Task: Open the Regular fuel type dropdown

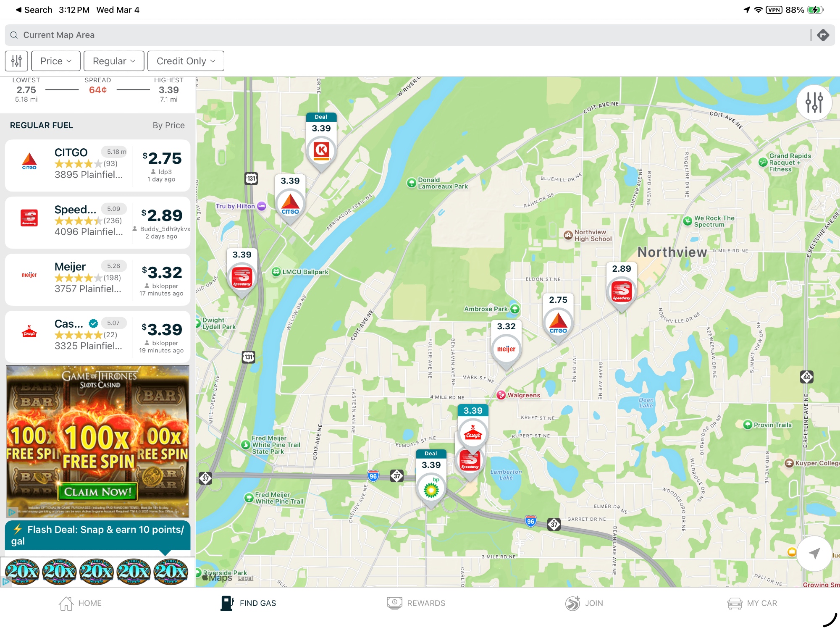Action: coord(114,61)
